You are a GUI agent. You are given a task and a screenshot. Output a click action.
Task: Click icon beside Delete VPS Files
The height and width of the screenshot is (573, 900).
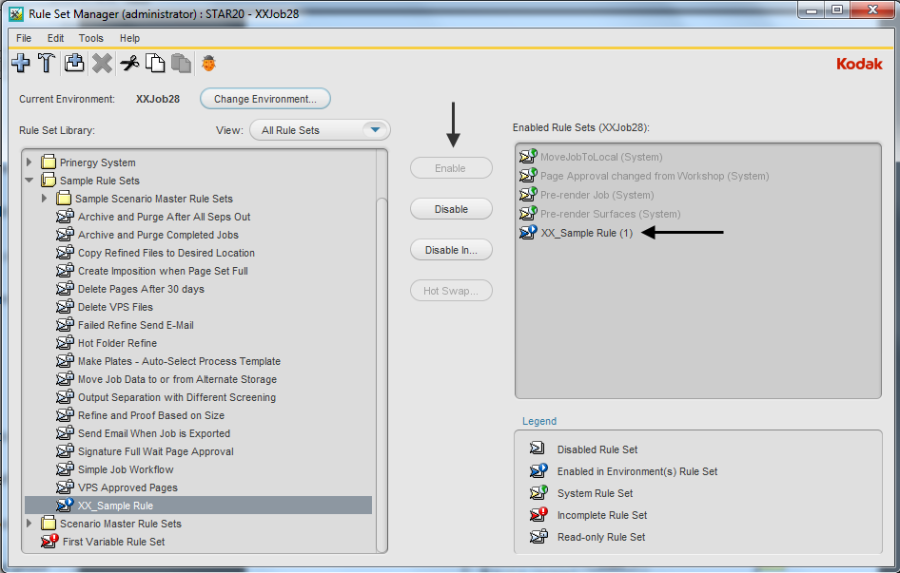tap(65, 307)
